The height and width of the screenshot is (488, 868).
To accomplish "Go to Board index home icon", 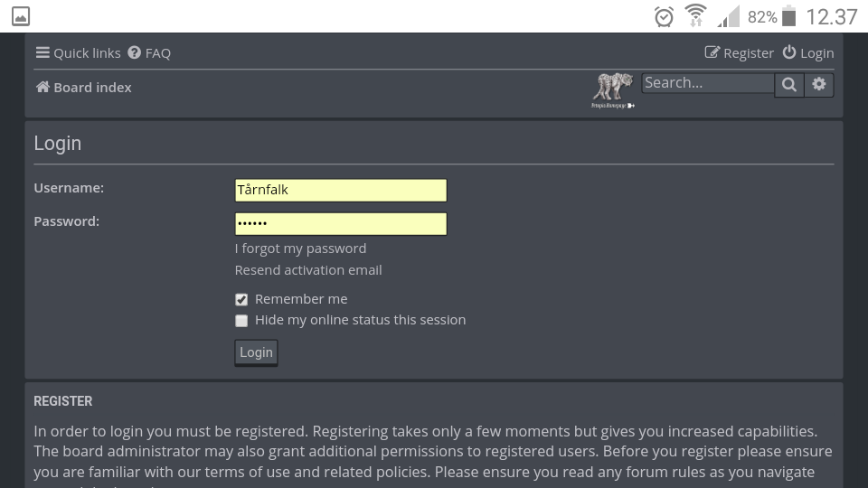I will 42,87.
